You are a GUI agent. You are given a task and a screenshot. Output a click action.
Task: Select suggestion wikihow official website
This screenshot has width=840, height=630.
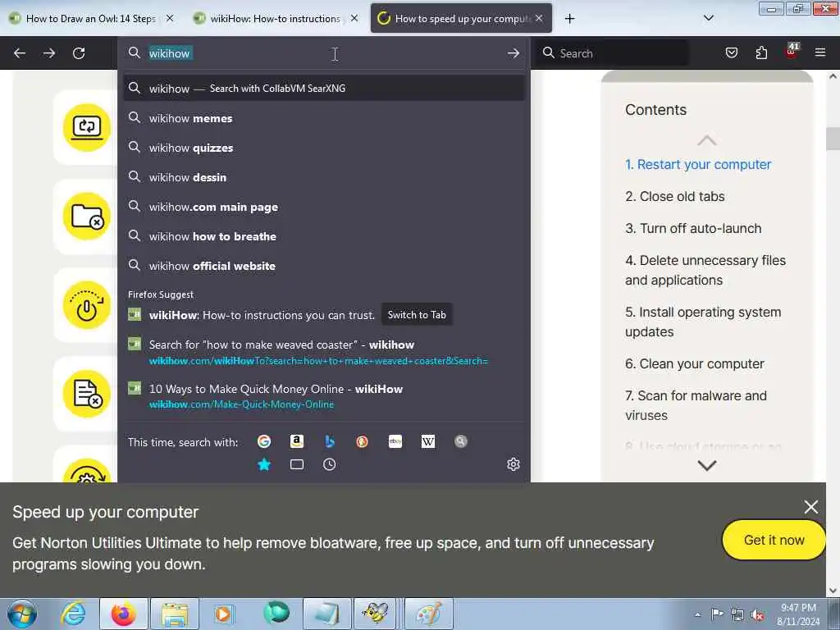tap(323, 266)
